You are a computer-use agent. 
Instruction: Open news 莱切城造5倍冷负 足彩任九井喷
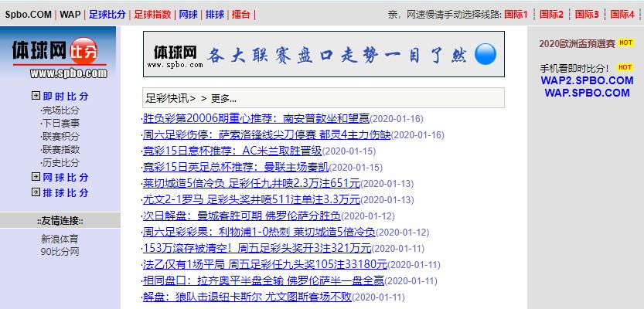coord(251,183)
